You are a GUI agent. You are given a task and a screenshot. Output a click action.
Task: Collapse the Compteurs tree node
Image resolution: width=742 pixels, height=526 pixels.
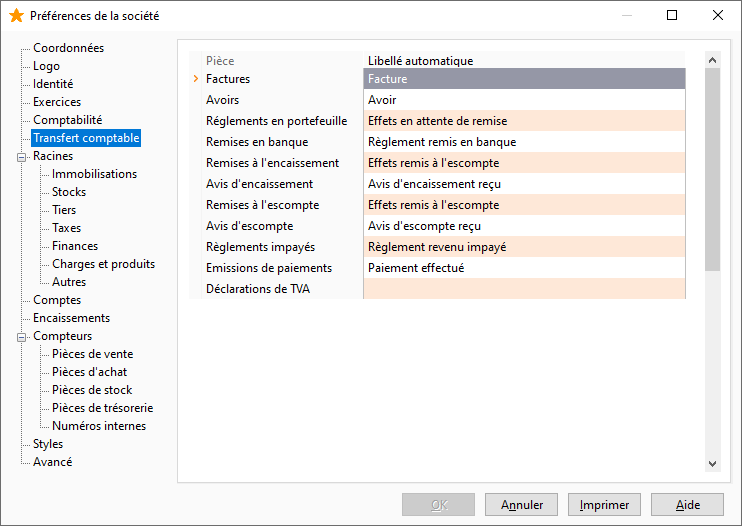(x=21, y=337)
